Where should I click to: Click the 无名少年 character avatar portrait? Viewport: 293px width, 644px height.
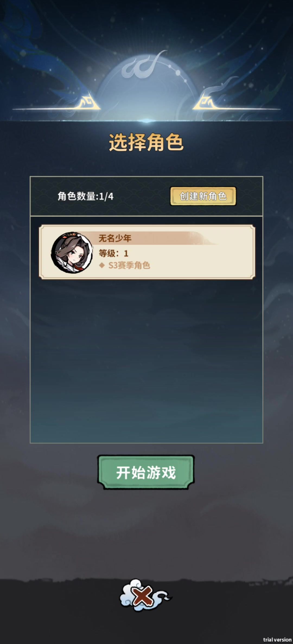[72, 252]
